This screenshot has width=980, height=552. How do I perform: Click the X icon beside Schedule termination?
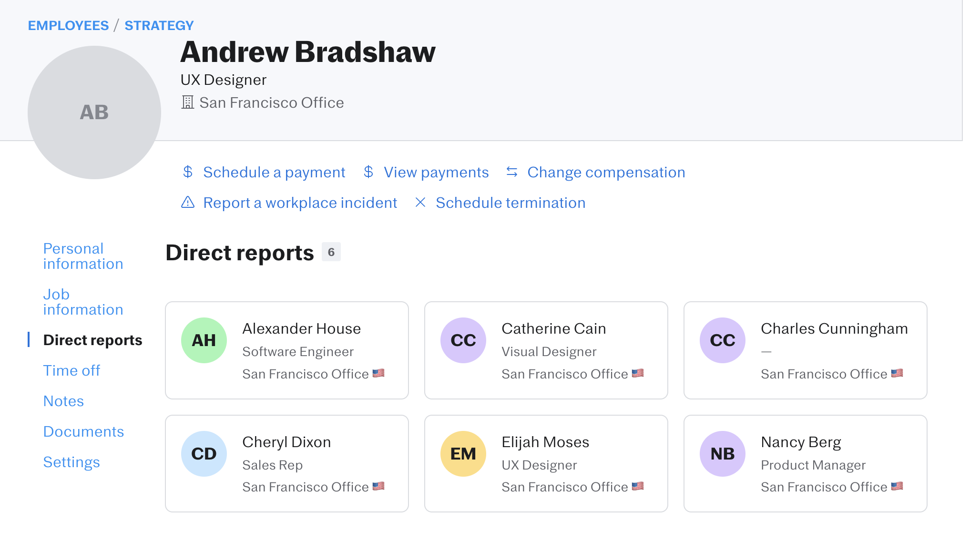pyautogui.click(x=420, y=203)
